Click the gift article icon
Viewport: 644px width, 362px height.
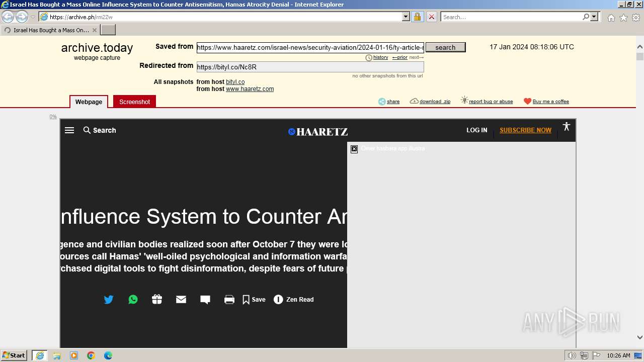(157, 300)
